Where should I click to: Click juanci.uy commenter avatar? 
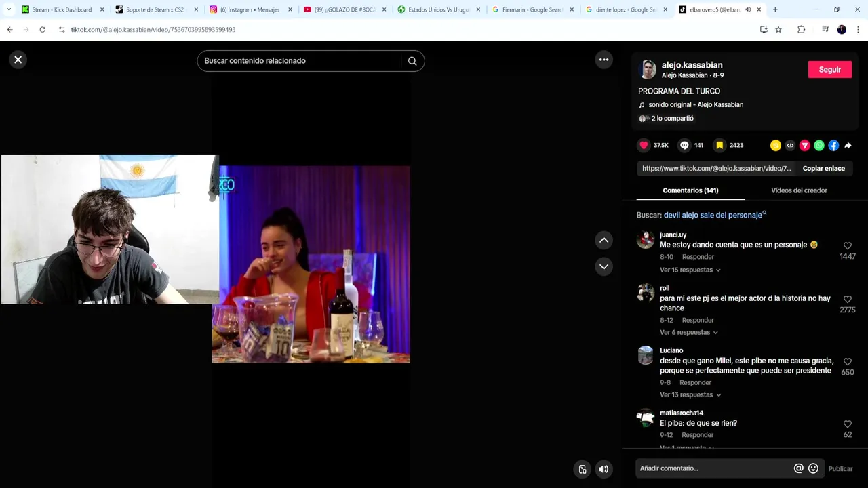[x=646, y=239]
